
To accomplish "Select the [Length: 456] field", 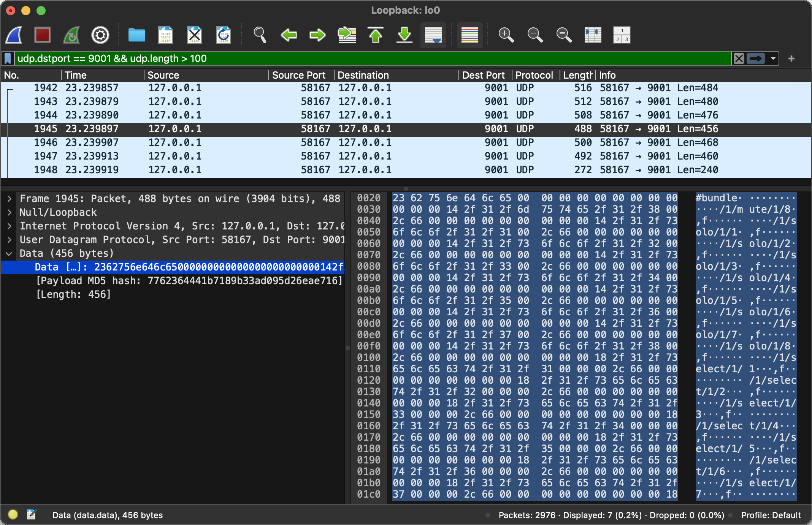I will 73,294.
